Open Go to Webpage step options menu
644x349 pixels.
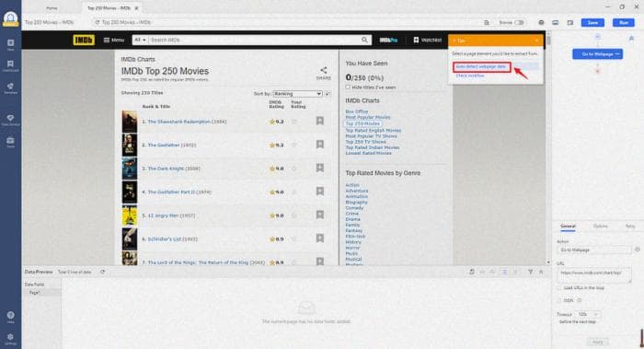click(x=617, y=54)
